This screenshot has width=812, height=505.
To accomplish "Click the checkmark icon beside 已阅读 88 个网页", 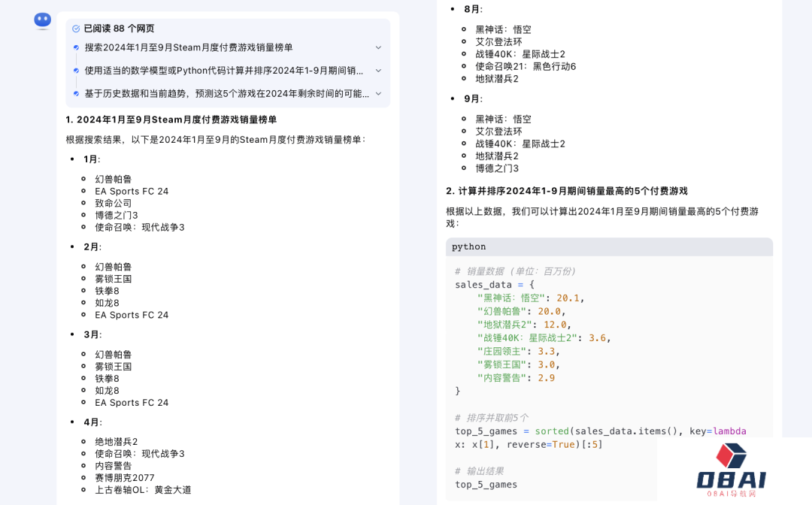I will 76,29.
